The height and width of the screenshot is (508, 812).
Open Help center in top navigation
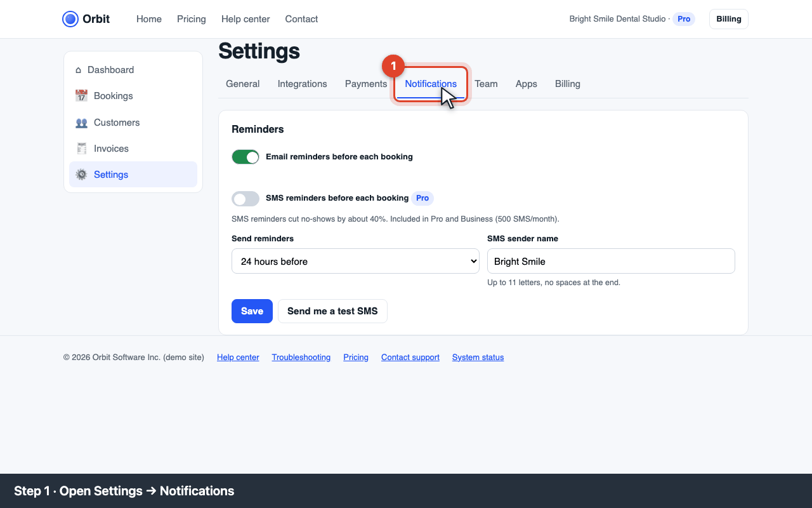click(x=246, y=19)
